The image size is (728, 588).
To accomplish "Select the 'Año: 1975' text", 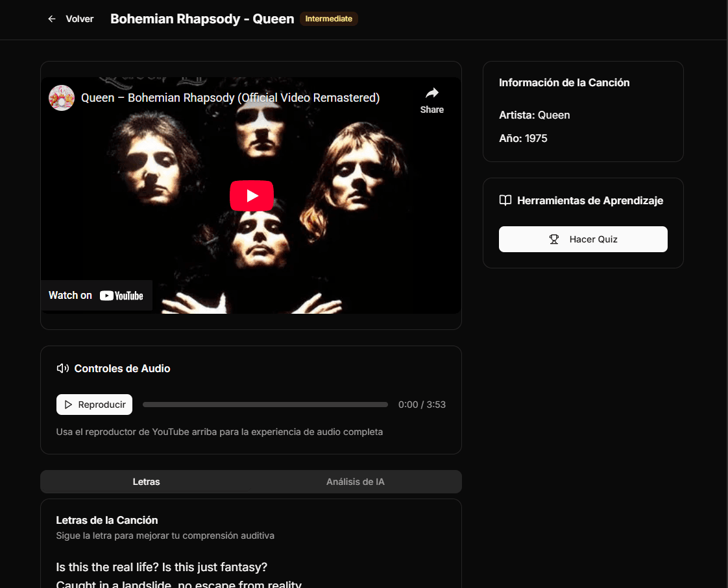I will pos(523,138).
